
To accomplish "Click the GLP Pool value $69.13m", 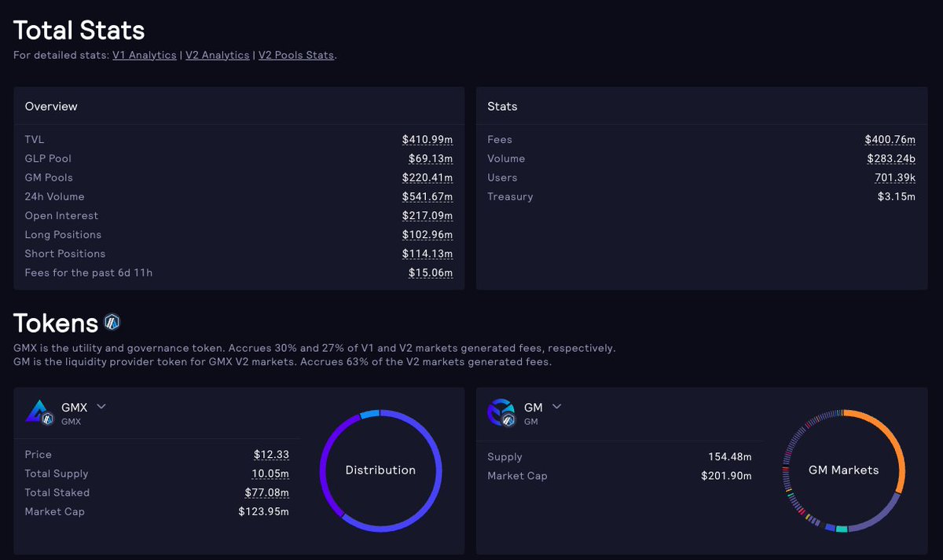I will pyautogui.click(x=431, y=159).
